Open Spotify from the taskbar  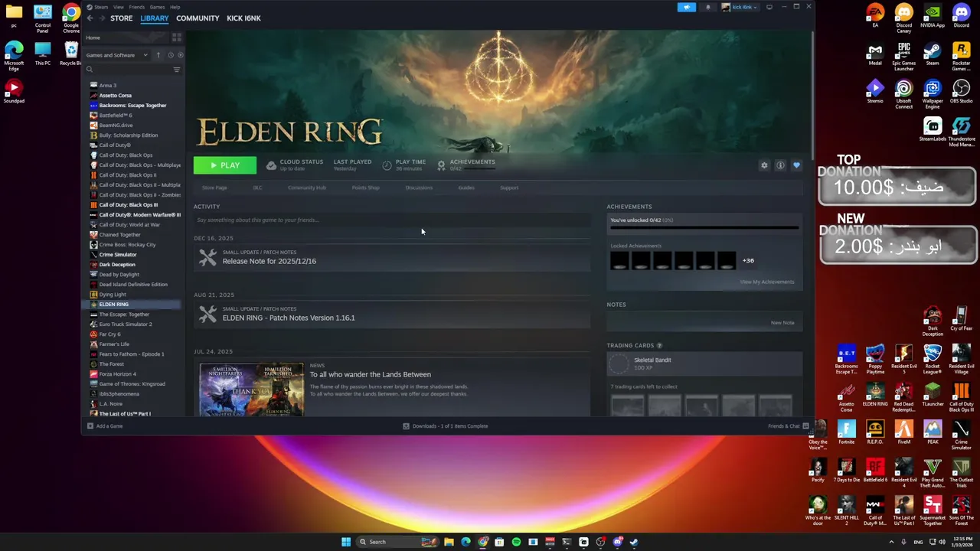pos(516,542)
